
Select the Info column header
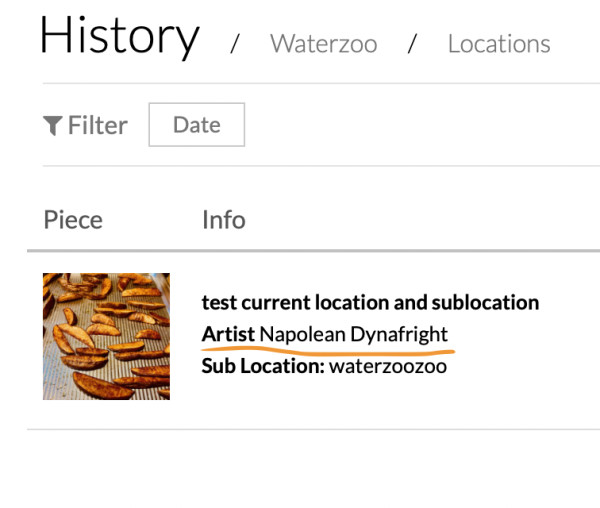(x=223, y=219)
